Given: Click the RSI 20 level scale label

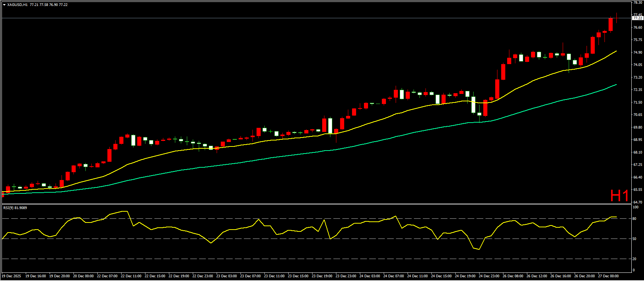Looking at the screenshot, I should [x=635, y=259].
